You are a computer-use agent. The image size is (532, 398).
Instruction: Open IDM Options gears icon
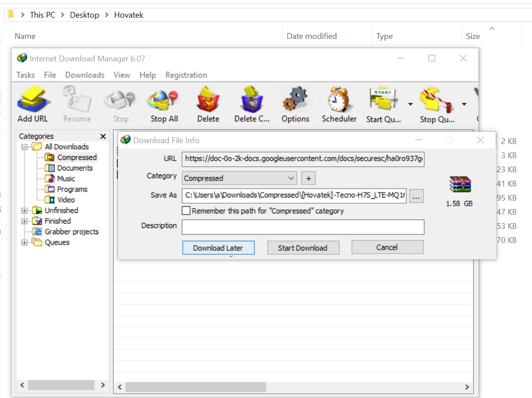[x=295, y=99]
